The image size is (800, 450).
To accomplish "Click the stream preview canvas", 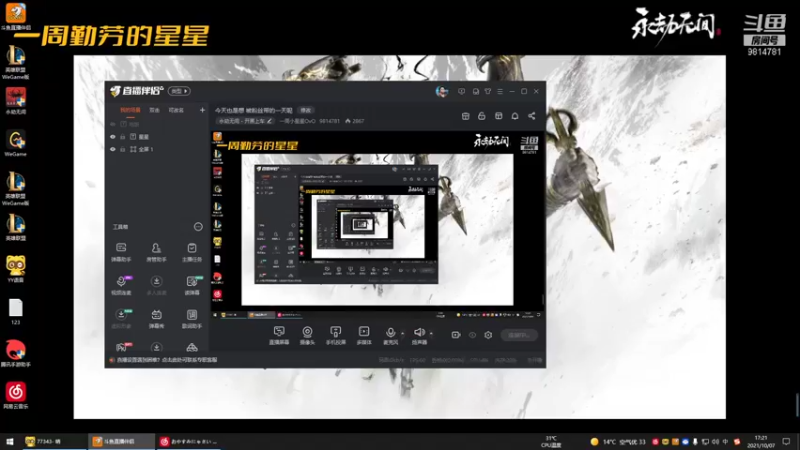I will pyautogui.click(x=377, y=226).
